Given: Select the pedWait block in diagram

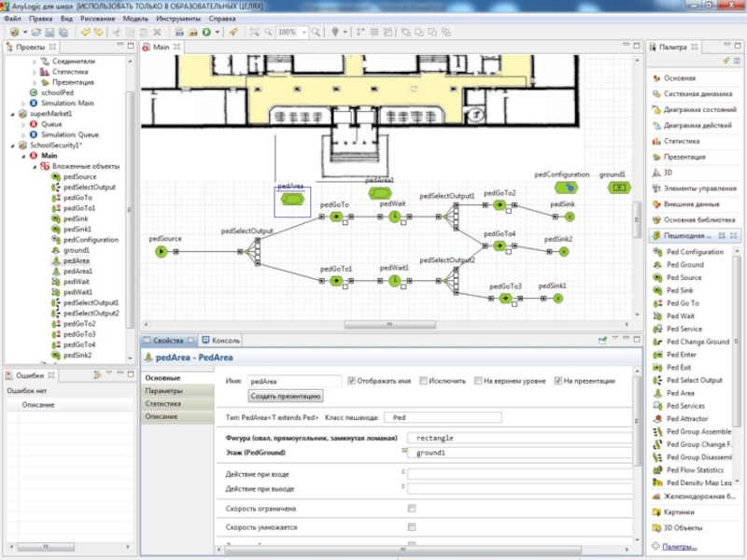Looking at the screenshot, I should (x=394, y=217).
